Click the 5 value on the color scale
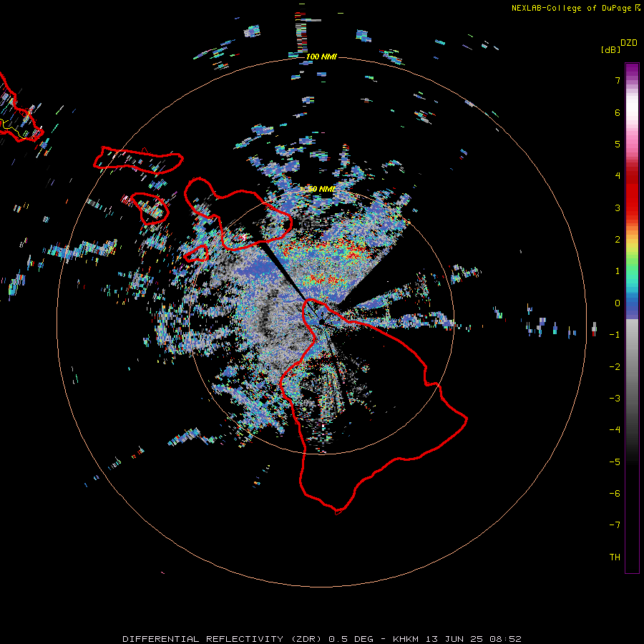The height and width of the screenshot is (644, 644). point(618,144)
